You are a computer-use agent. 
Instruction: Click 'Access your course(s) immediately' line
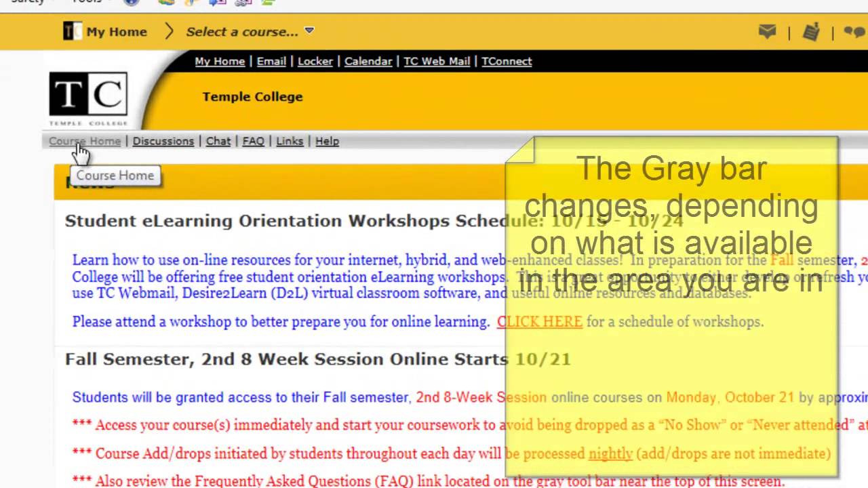470,426
